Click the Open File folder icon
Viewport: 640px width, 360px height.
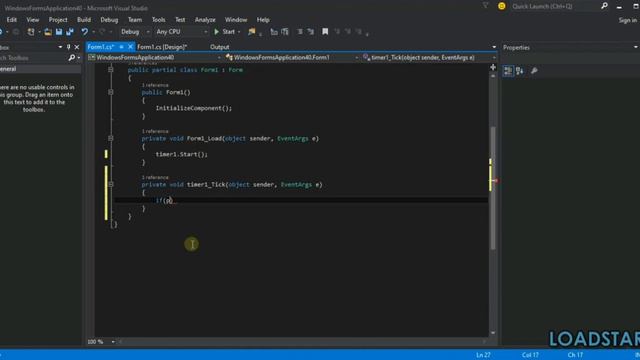click(x=48, y=32)
